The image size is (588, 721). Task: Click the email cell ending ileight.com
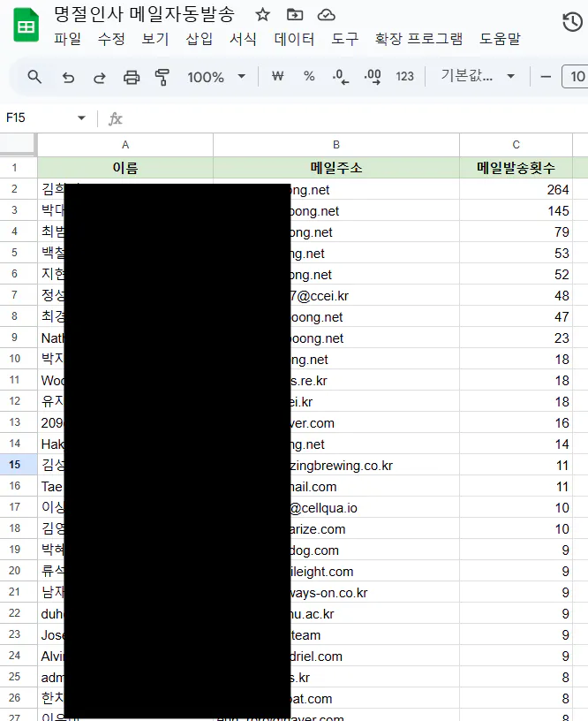point(336,571)
